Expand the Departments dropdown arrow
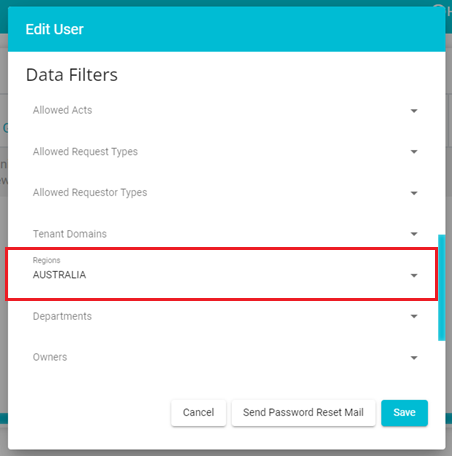 click(414, 316)
